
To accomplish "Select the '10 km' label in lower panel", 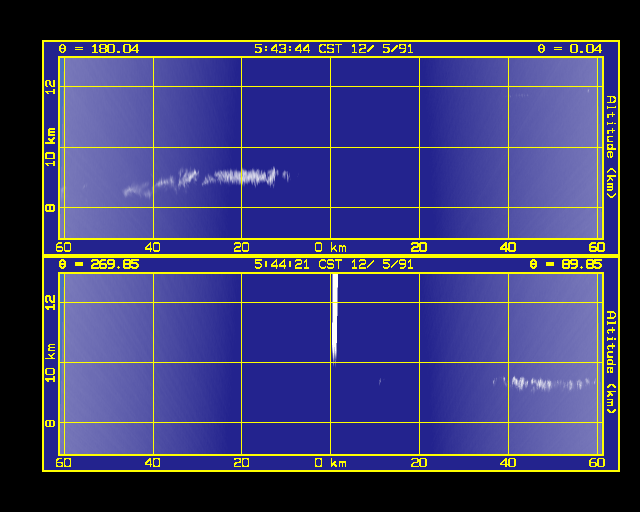I will 50,363.
